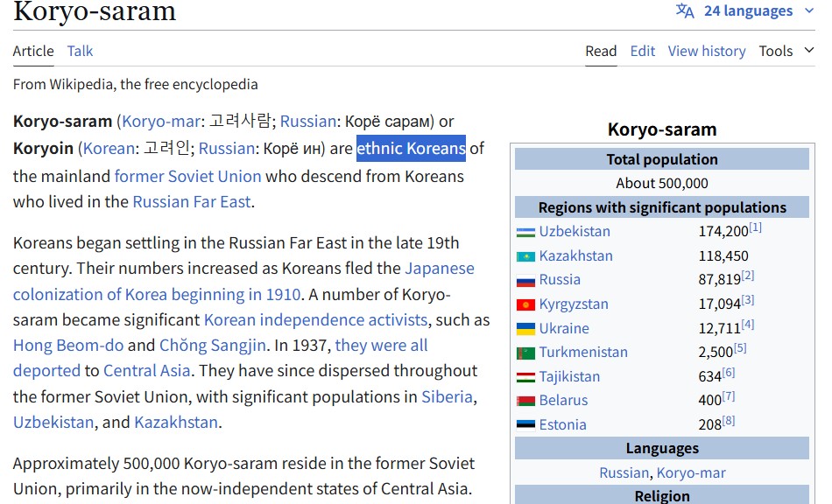Open the Belarus infobox link
This screenshot has width=832, height=504.
[x=563, y=400]
